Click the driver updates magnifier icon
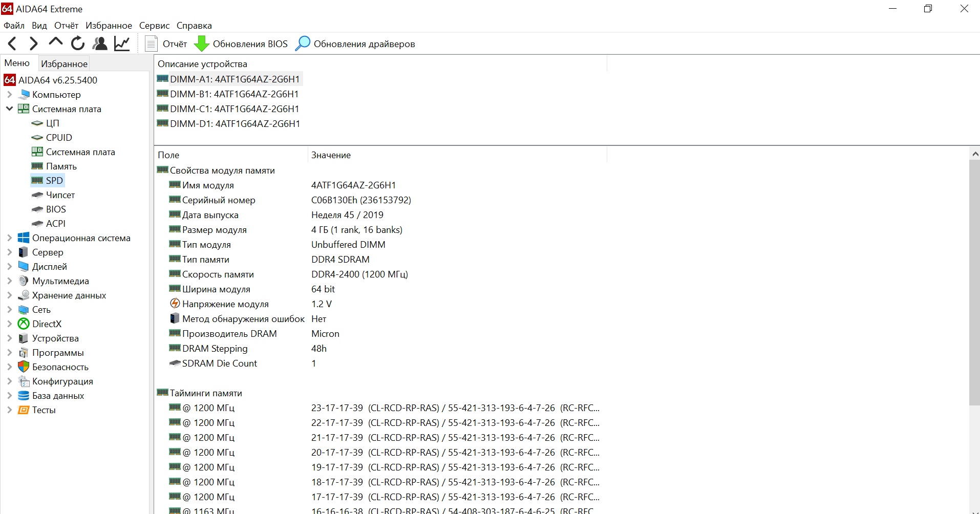 pyautogui.click(x=303, y=44)
